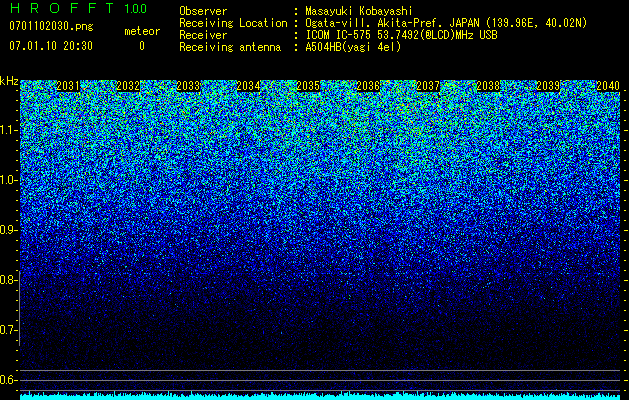Click the Receiver label

(203, 35)
